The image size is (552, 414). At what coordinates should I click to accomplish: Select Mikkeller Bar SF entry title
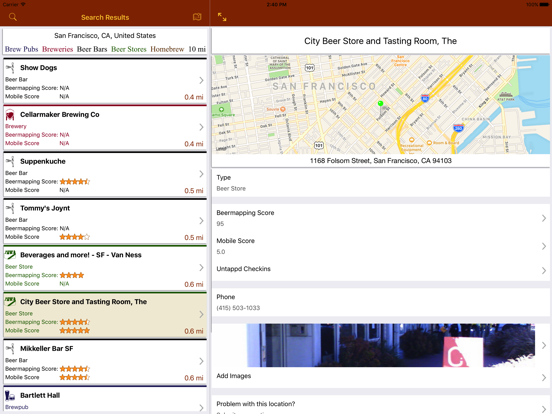[46, 349]
